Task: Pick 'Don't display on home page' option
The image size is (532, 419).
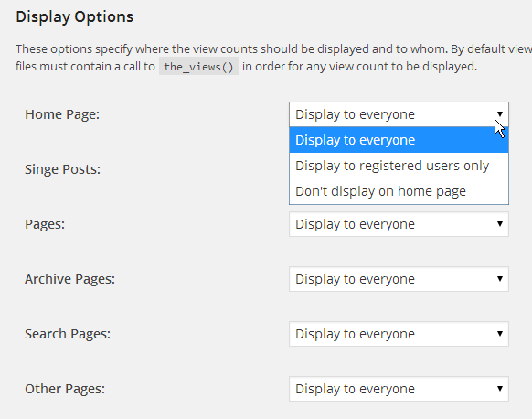Action: click(x=399, y=191)
